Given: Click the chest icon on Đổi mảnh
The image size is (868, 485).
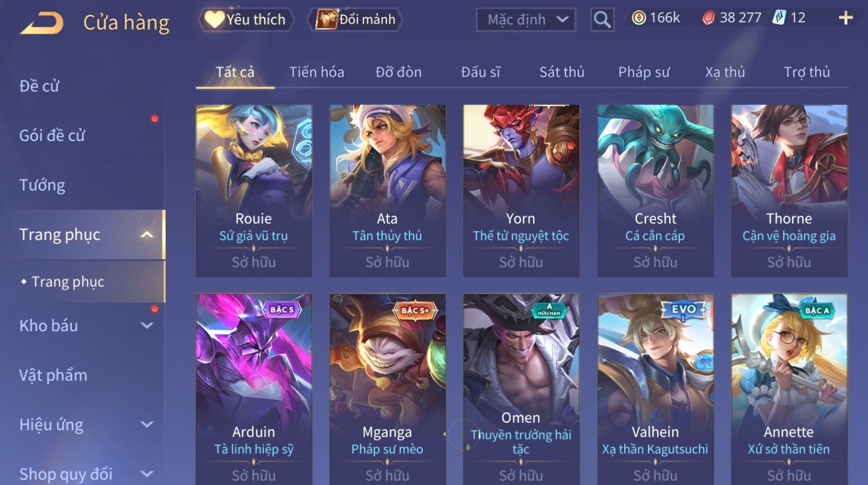Looking at the screenshot, I should (x=326, y=20).
